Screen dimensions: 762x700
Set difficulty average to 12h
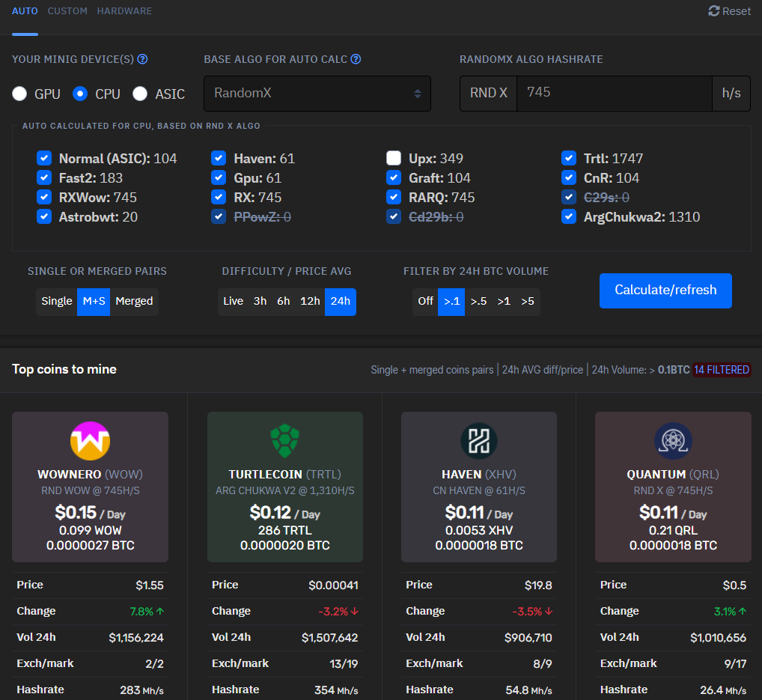310,302
